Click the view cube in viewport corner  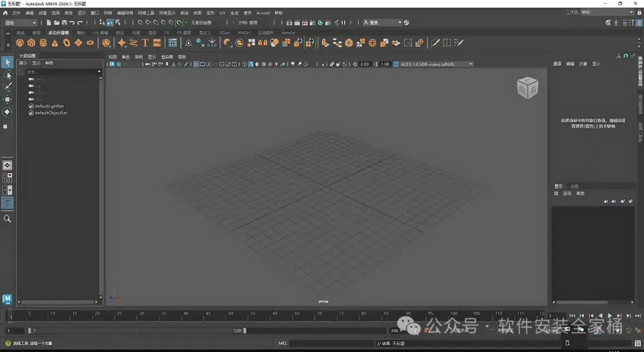(527, 88)
